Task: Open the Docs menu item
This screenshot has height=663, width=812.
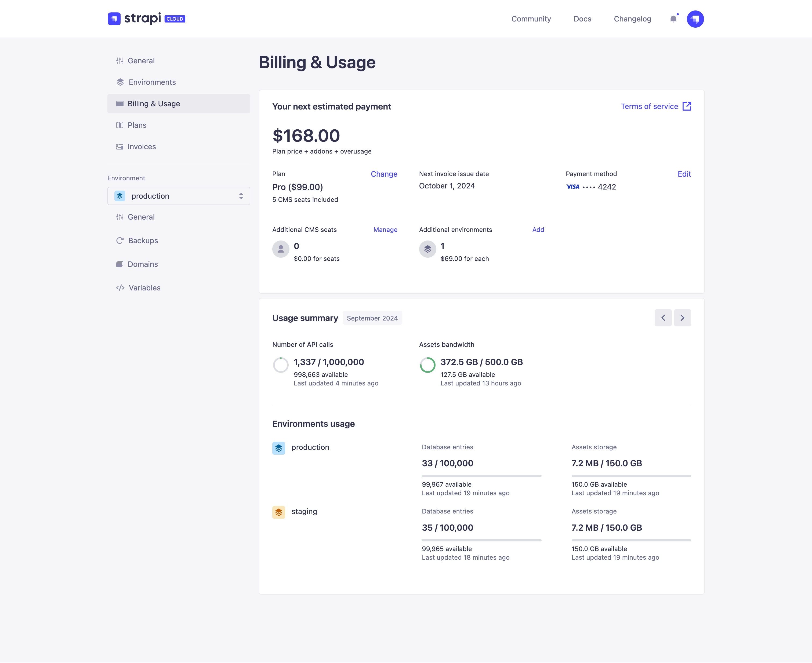Action: click(582, 19)
